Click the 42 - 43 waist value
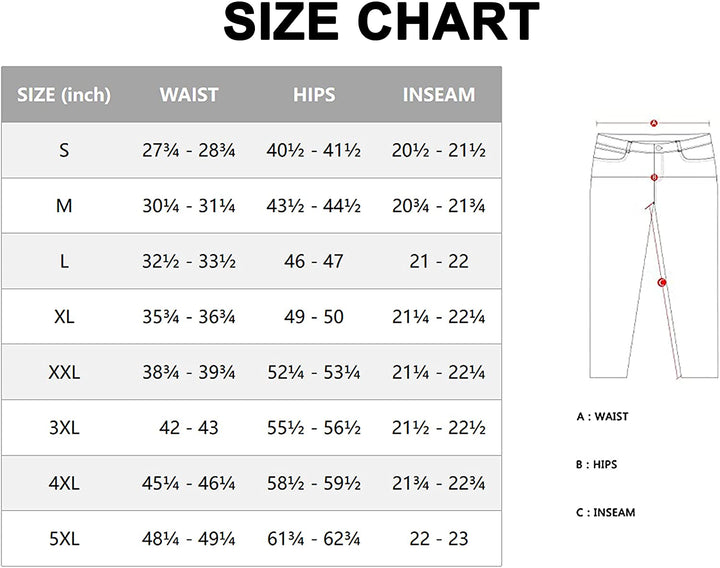Screen dimensions: 720x568 189,428
